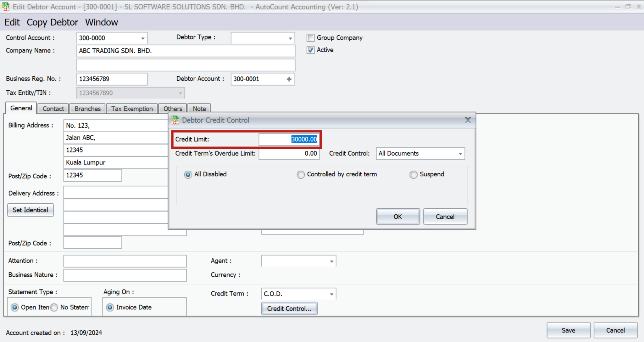Open the Credit Control All Documents dropdown
Image resolution: width=644 pixels, height=342 pixels.
point(460,154)
